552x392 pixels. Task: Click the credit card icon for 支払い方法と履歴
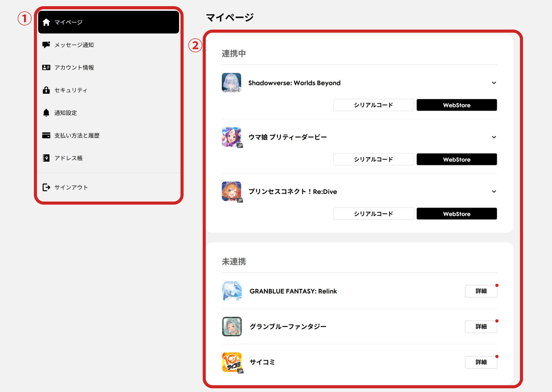46,135
